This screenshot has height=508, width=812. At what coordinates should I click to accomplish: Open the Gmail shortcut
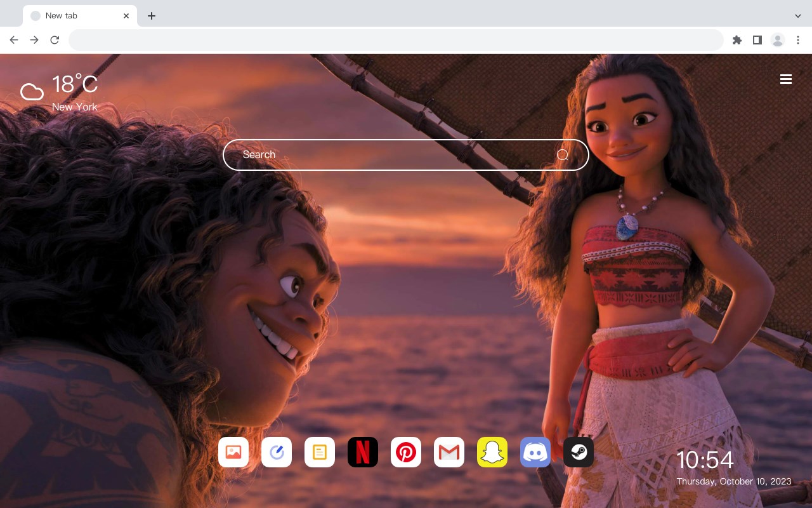(x=449, y=452)
